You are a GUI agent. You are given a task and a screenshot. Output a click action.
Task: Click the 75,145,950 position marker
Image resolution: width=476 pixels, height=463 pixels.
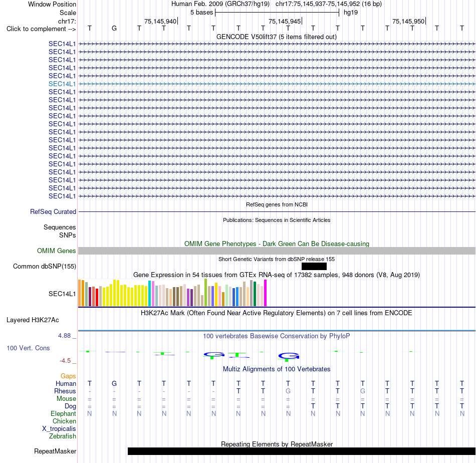click(408, 21)
